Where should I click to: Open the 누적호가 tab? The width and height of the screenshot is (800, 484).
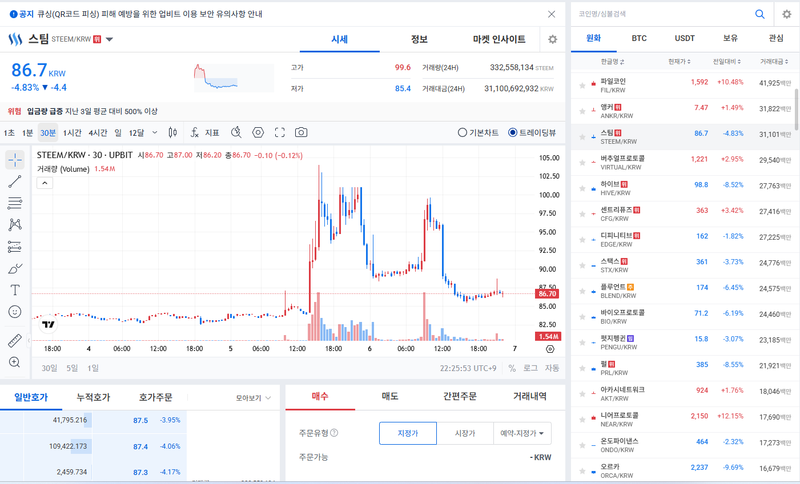(x=93, y=397)
